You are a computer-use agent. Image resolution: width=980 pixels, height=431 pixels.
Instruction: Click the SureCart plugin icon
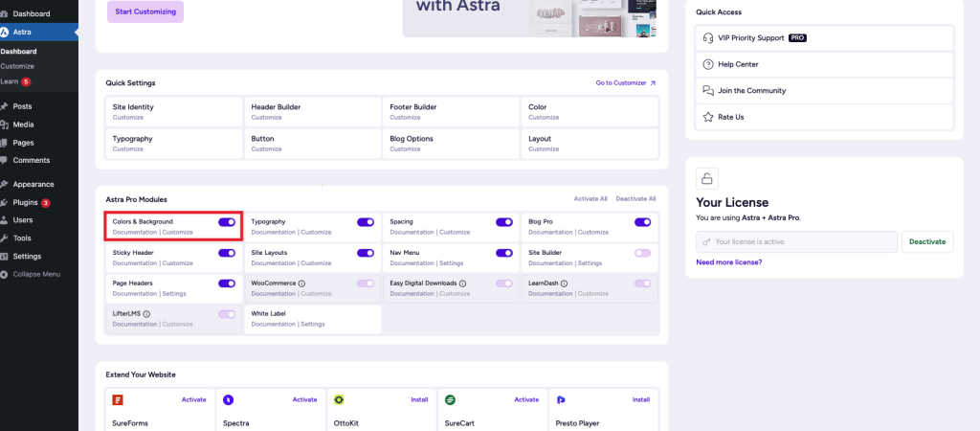[450, 399]
